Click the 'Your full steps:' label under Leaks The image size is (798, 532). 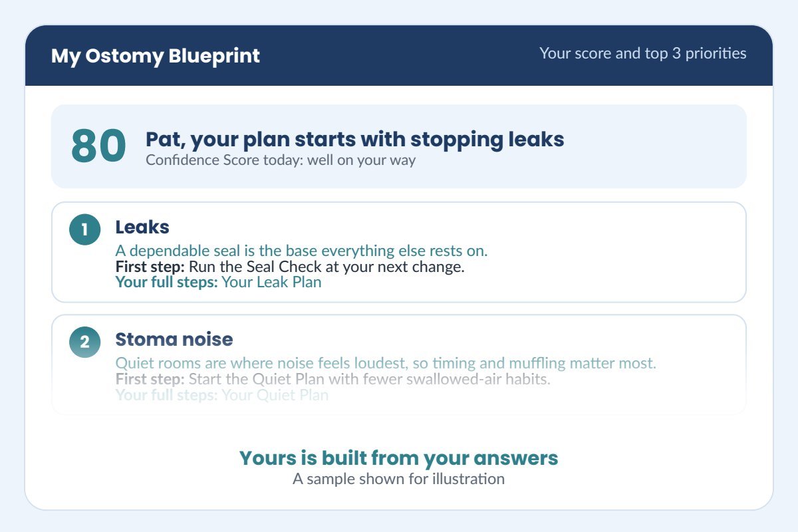click(167, 282)
